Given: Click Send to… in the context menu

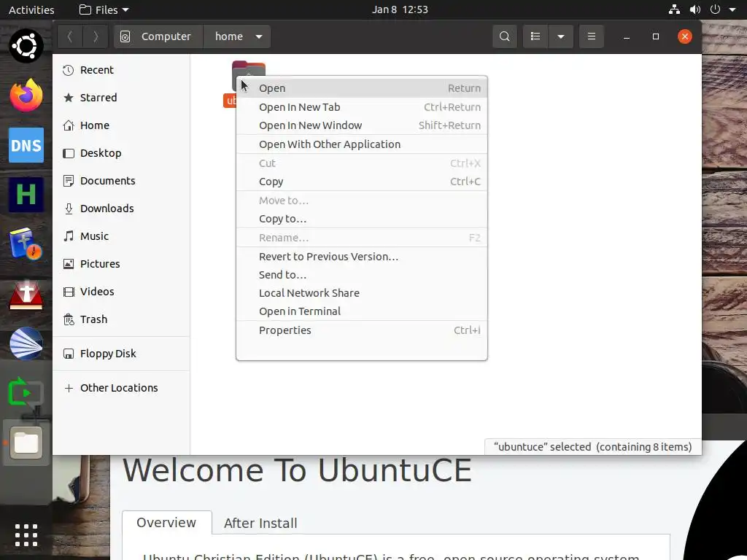Looking at the screenshot, I should pos(362,275).
